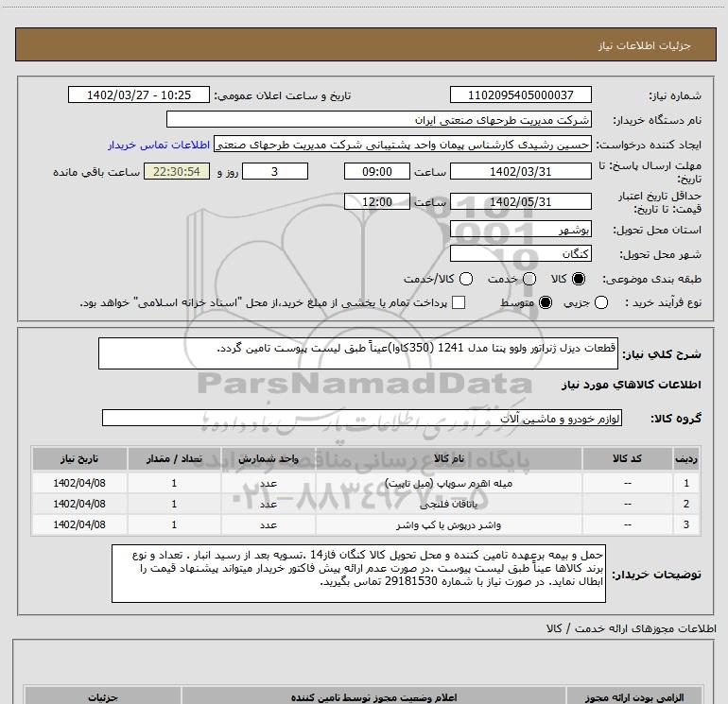The width and height of the screenshot is (728, 704).
Task: Click the تاریخ نیاز column header
Action: (x=79, y=458)
